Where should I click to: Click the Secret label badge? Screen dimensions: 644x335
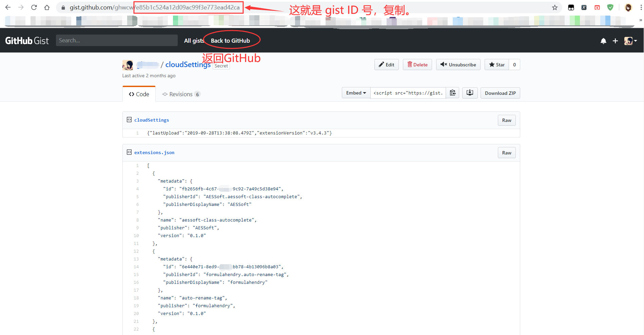221,66
